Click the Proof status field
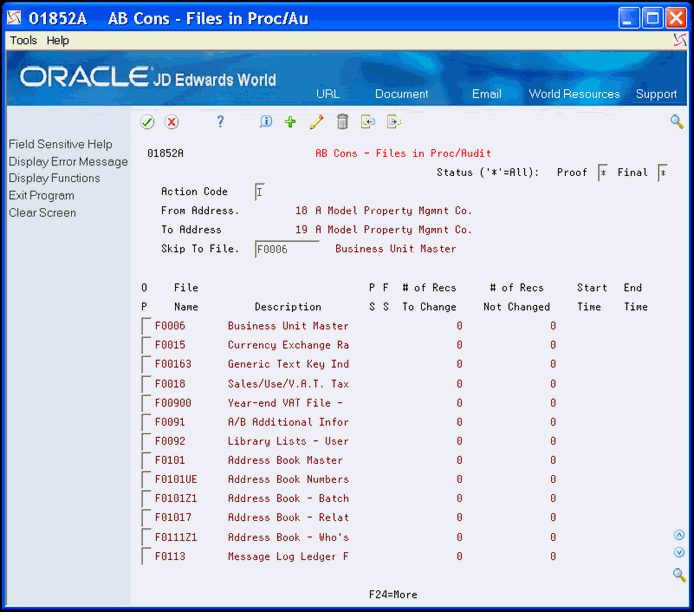Screen dimensions: 694x612 coord(602,173)
